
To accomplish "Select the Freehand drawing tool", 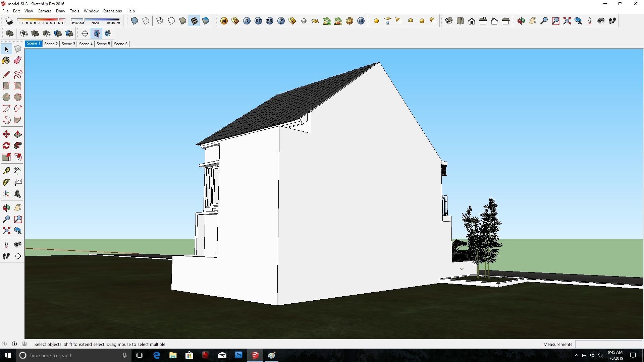I will (18, 74).
